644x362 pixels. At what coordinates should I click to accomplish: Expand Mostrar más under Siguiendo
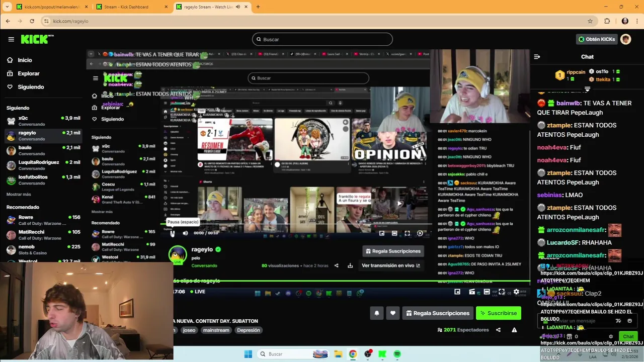tap(19, 194)
